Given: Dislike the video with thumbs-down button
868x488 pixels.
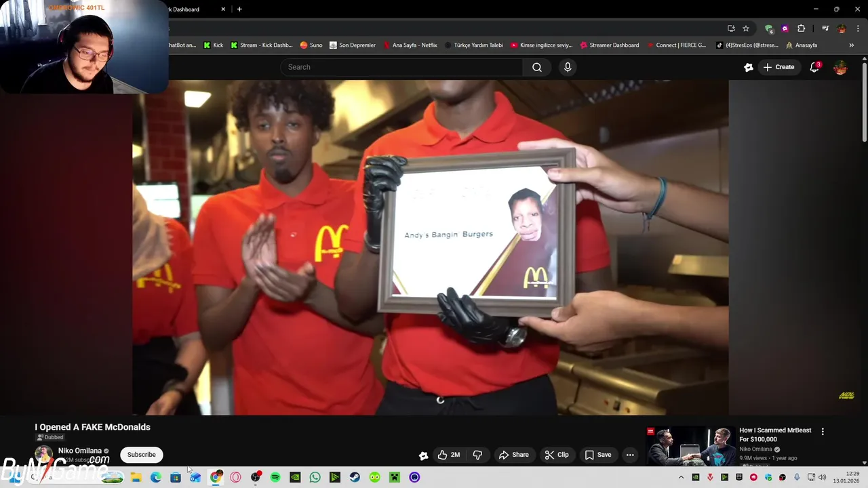Looking at the screenshot, I should tap(477, 455).
